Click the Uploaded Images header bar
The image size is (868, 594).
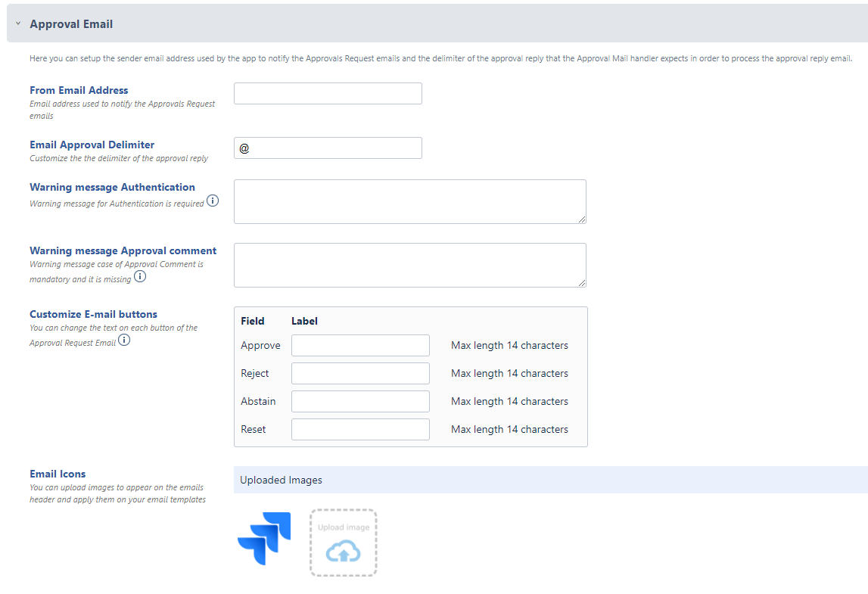coord(550,480)
